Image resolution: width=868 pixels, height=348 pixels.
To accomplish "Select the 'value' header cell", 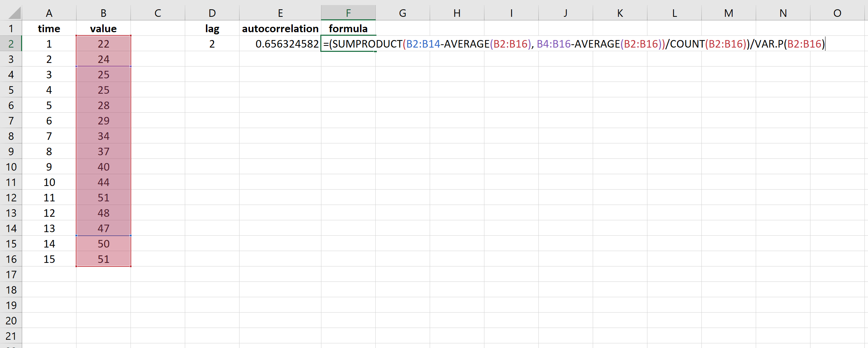I will click(x=103, y=28).
